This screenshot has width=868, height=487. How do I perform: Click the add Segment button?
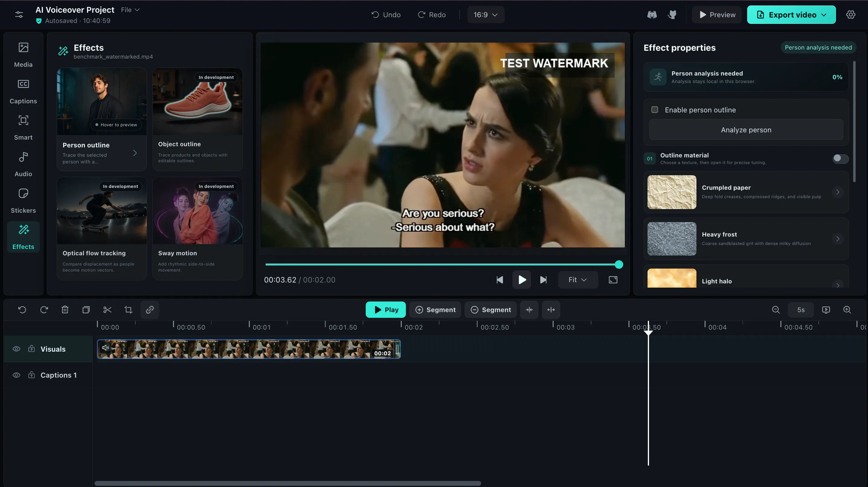coord(435,310)
